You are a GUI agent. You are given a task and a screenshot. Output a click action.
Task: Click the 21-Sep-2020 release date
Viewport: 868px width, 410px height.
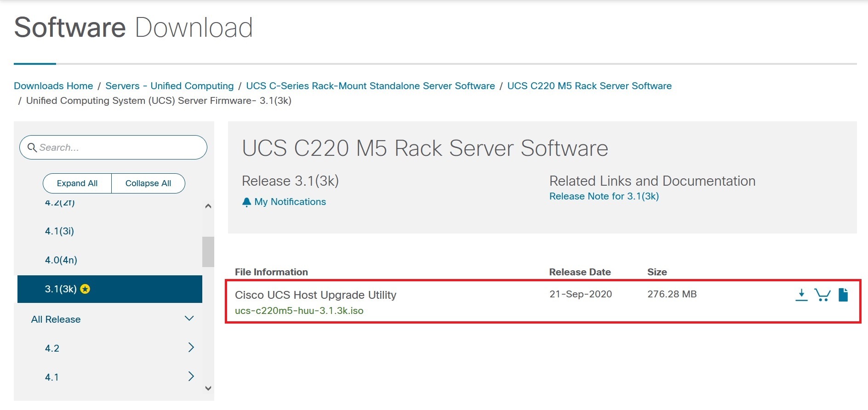point(581,294)
